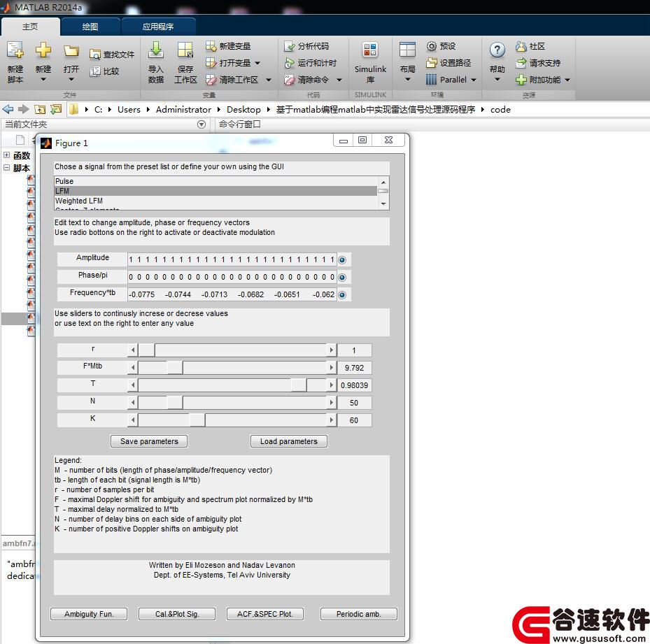Click the N value field showing 50
This screenshot has height=644, width=650.
click(x=355, y=402)
